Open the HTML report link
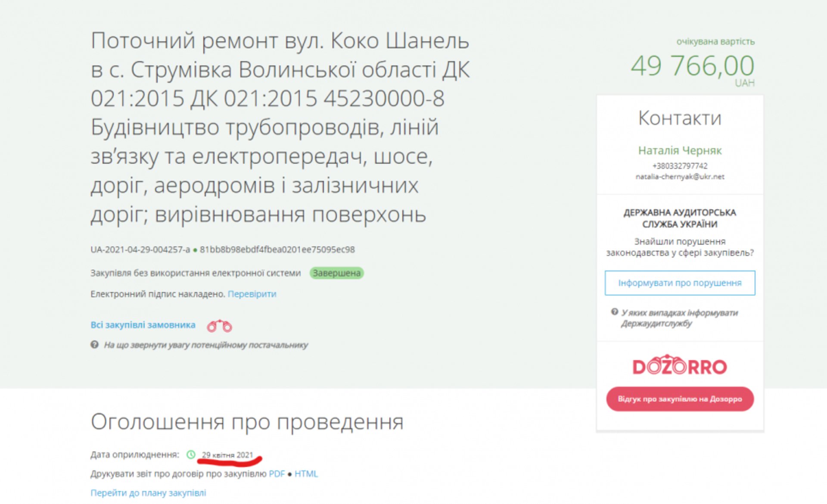This screenshot has height=504, width=827. pos(306,474)
